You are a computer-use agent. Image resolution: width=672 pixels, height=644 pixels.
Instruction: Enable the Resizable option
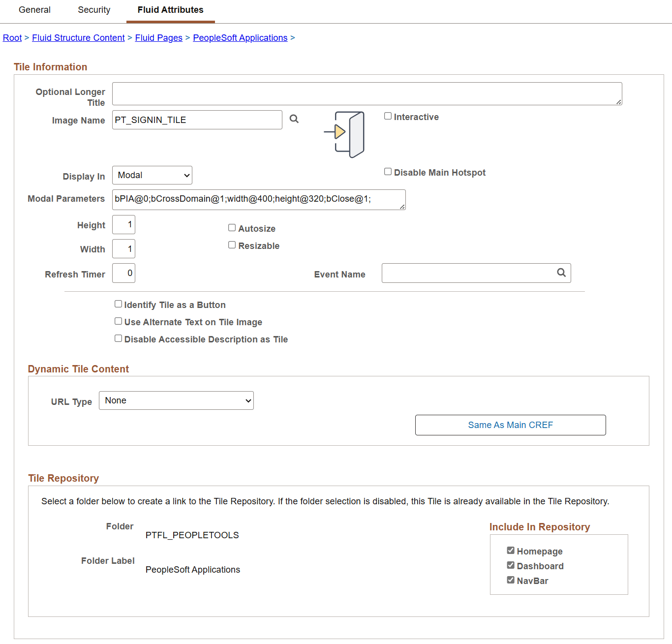click(x=232, y=245)
